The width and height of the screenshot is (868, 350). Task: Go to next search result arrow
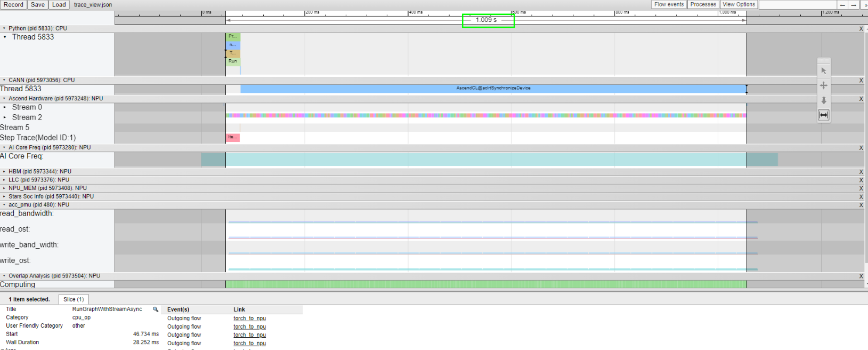coord(854,5)
